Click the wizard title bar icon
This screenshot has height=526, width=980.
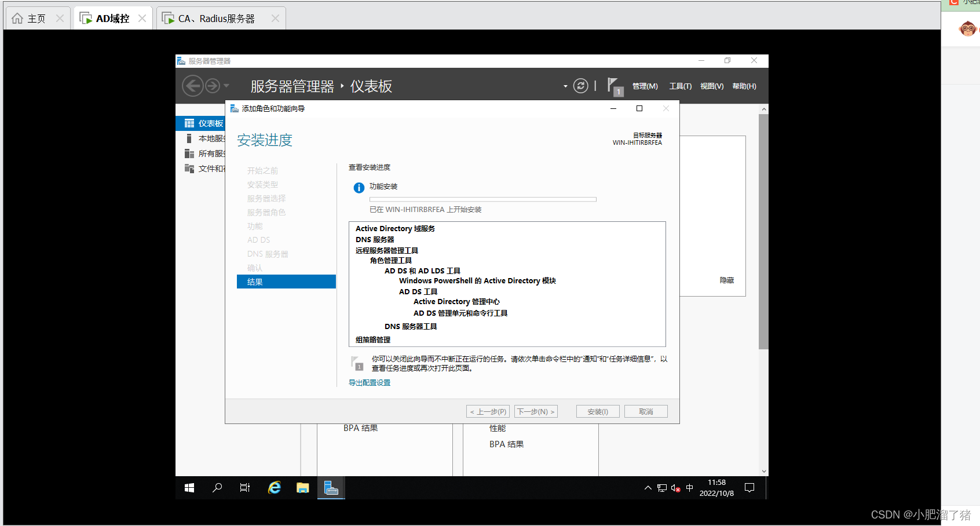point(235,108)
